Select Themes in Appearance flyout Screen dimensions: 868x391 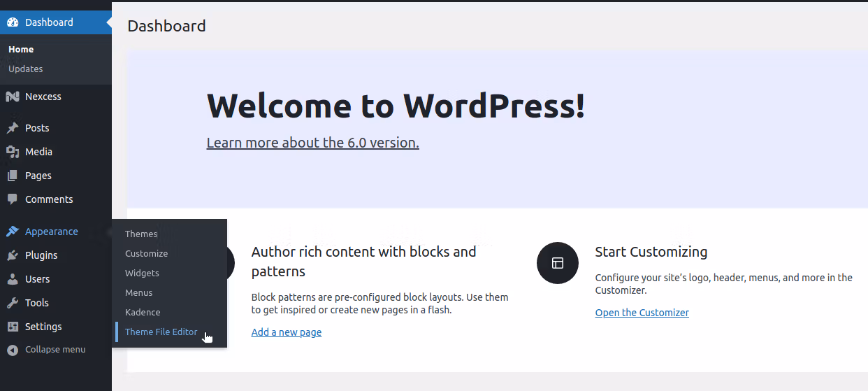tap(141, 234)
